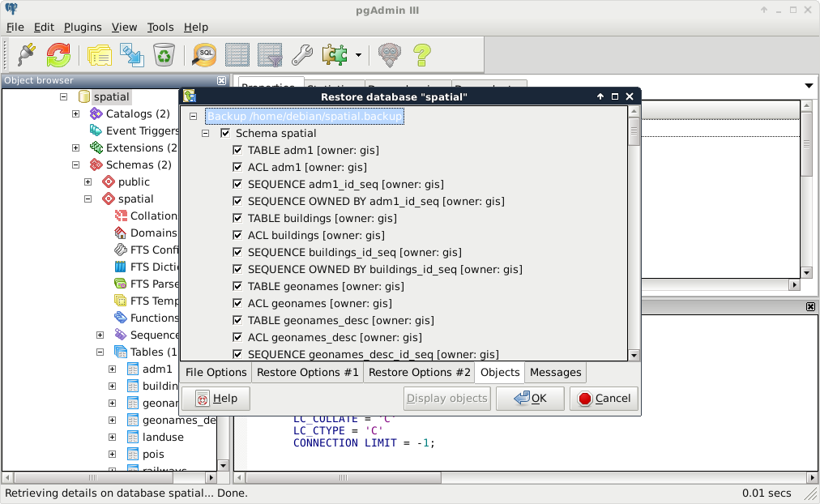Select the landuse table in object browser

pyautogui.click(x=163, y=437)
